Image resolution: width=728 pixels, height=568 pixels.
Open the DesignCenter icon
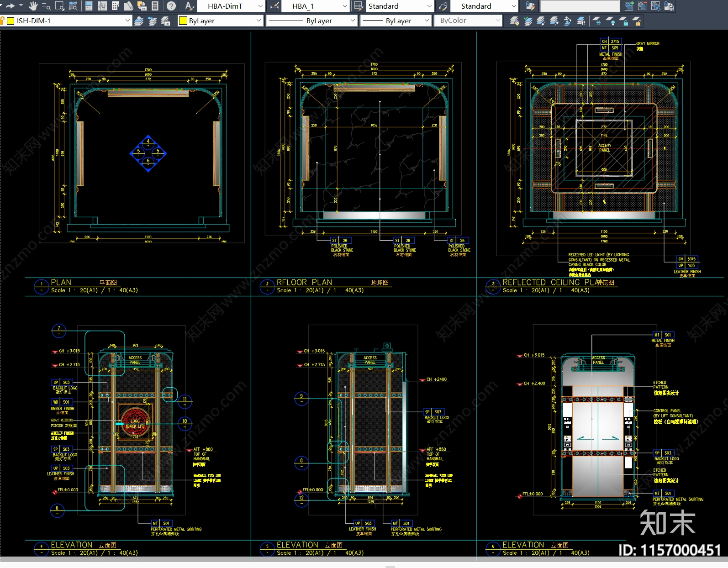pyautogui.click(x=102, y=6)
